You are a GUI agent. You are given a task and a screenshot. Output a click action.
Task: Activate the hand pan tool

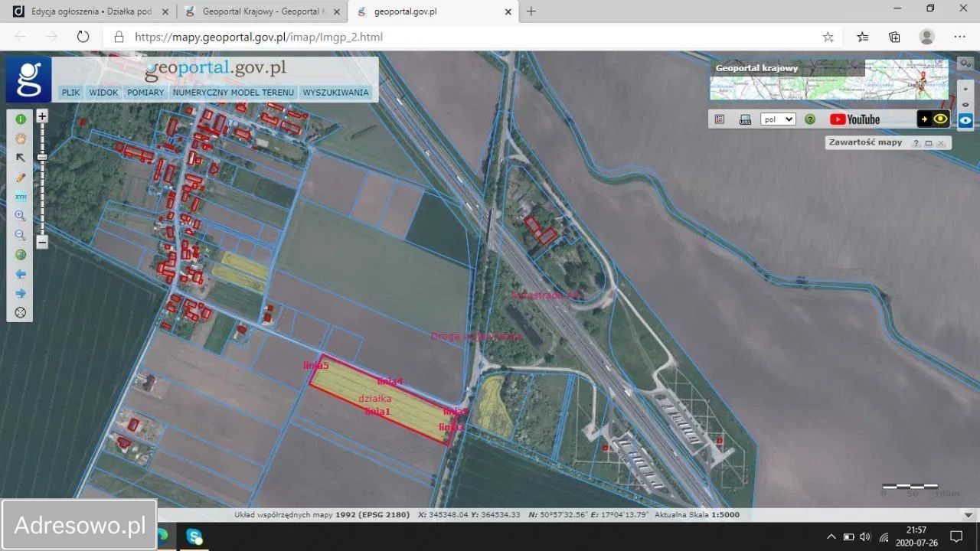click(21, 139)
